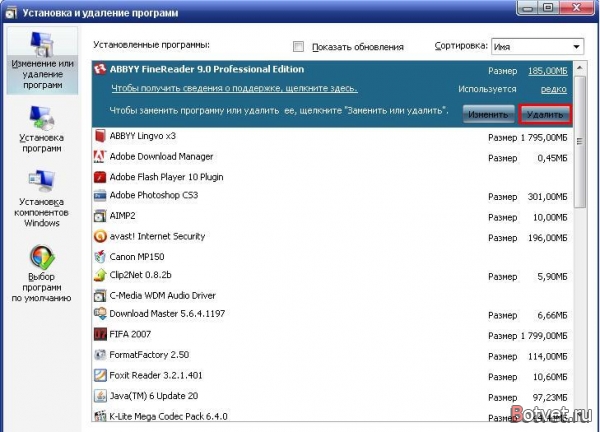Viewport: 600px width, 432px height.
Task: Select avast! Internet Security entry
Action: pyautogui.click(x=332, y=237)
